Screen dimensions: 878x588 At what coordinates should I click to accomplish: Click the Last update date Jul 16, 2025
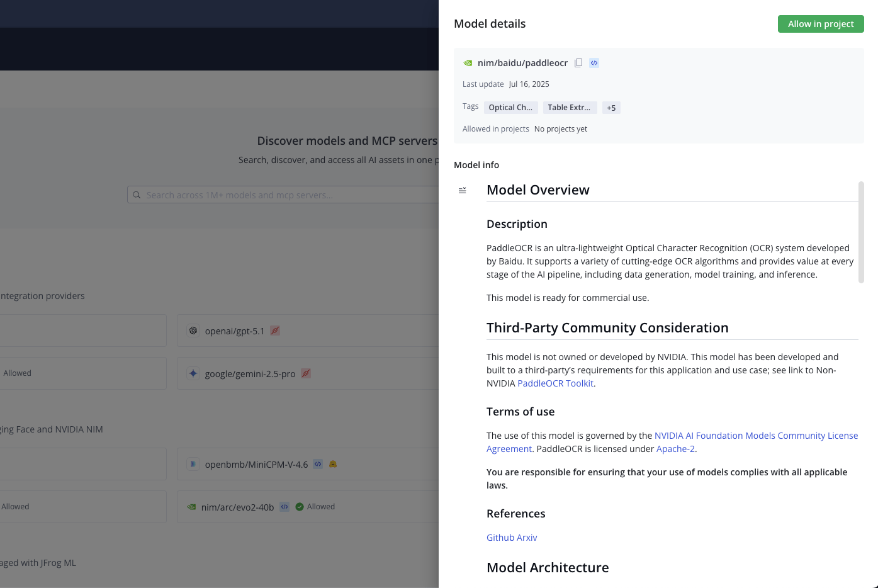point(529,84)
